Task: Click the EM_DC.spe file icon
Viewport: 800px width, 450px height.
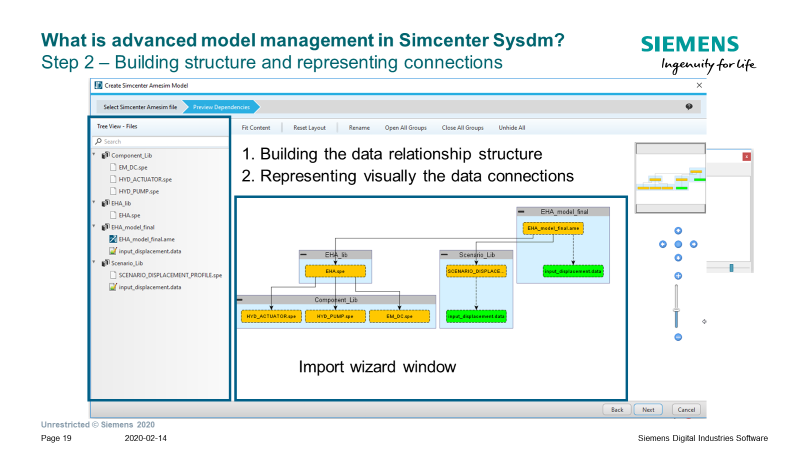Action: [x=113, y=167]
